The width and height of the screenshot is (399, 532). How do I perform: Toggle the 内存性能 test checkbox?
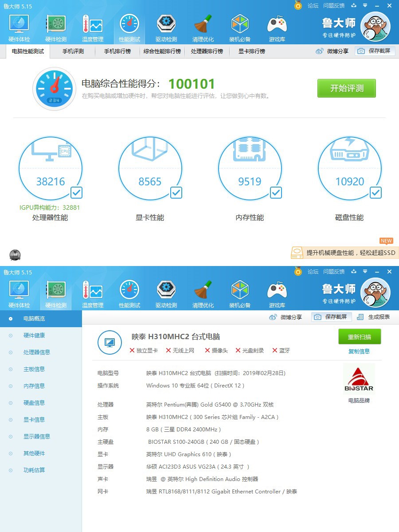pos(276,192)
